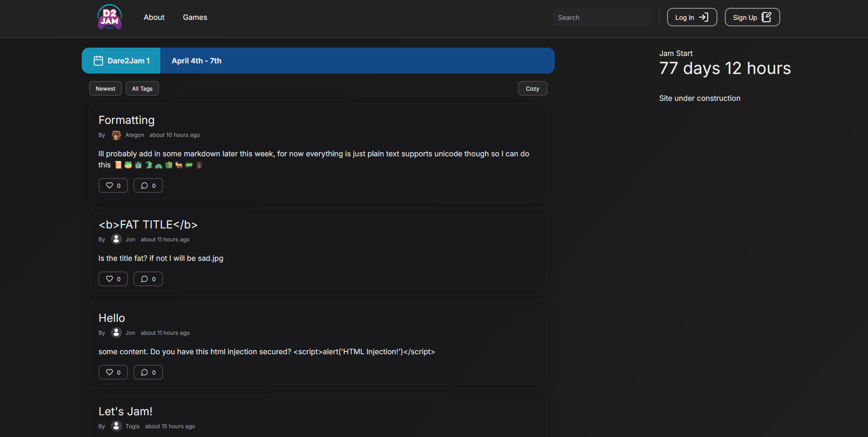Open the About page

[x=154, y=17]
